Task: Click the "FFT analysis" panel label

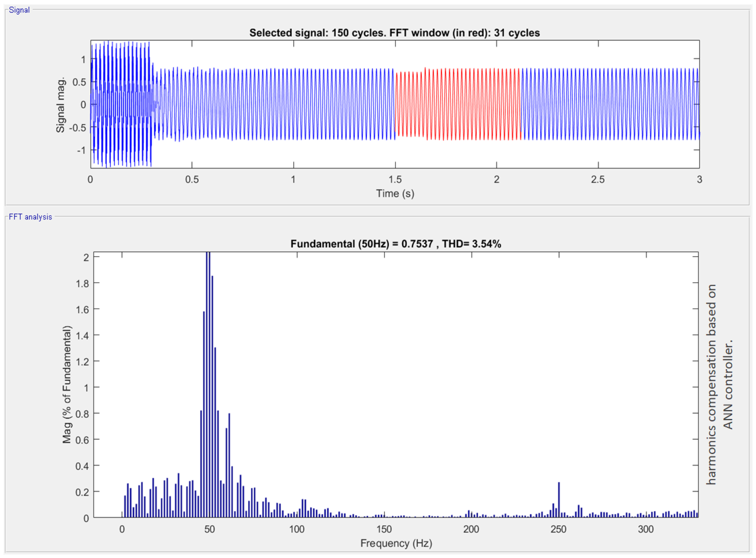Action: click(30, 217)
